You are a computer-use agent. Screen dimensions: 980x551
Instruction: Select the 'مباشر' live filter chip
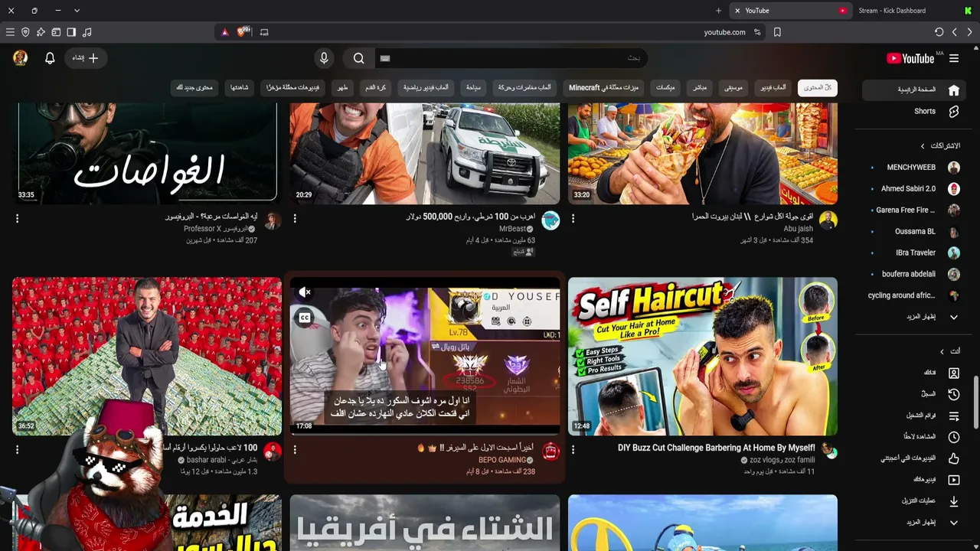tap(700, 88)
